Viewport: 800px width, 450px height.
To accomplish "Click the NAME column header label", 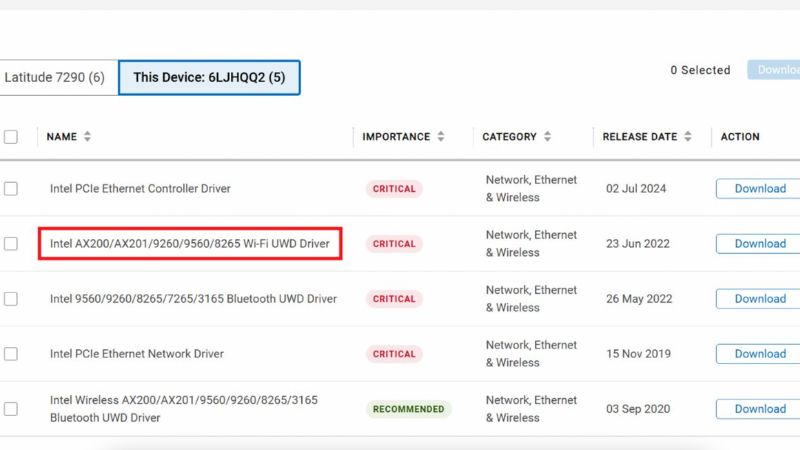I will [x=62, y=137].
